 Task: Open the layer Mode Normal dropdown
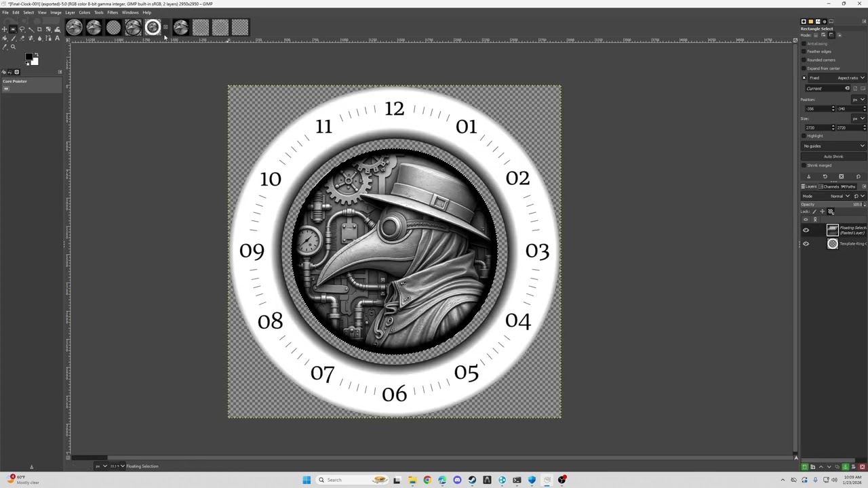[x=825, y=196]
